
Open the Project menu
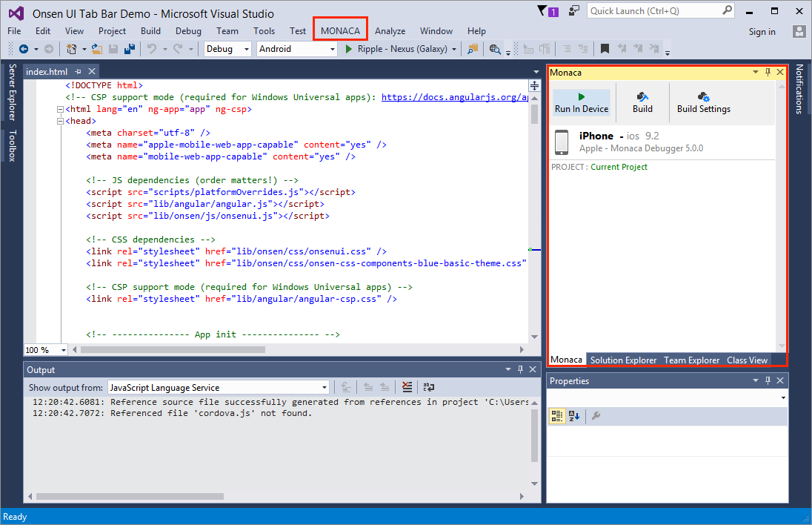[112, 31]
